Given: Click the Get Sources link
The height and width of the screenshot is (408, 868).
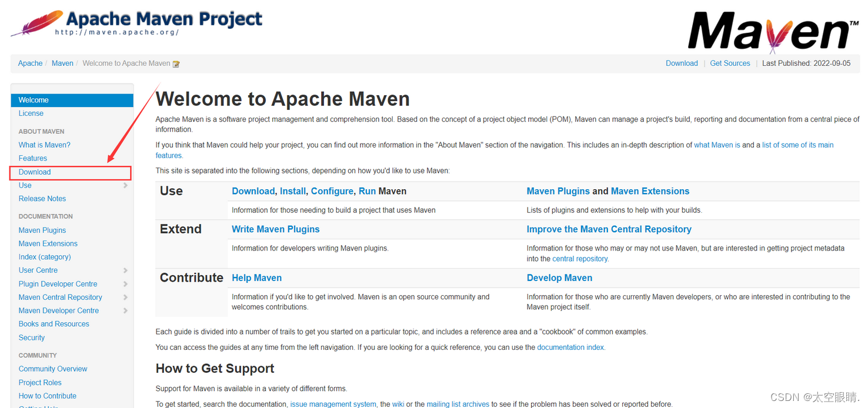Looking at the screenshot, I should [730, 63].
